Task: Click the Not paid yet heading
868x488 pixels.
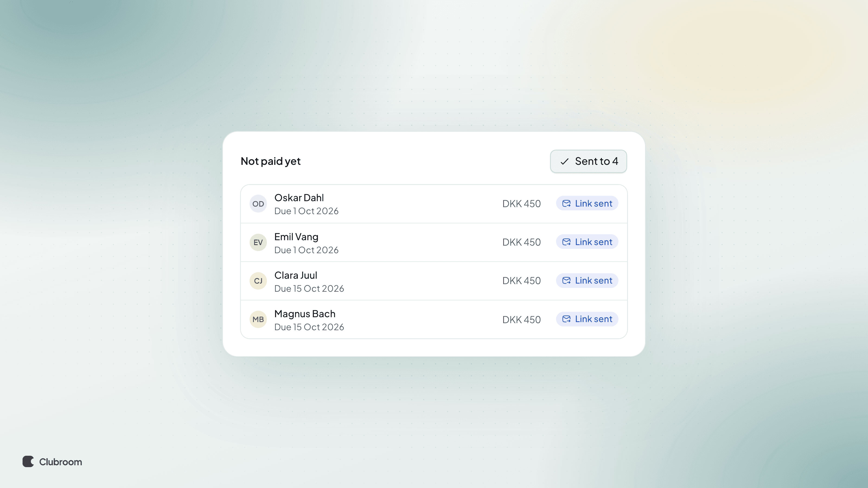Action: coord(270,161)
